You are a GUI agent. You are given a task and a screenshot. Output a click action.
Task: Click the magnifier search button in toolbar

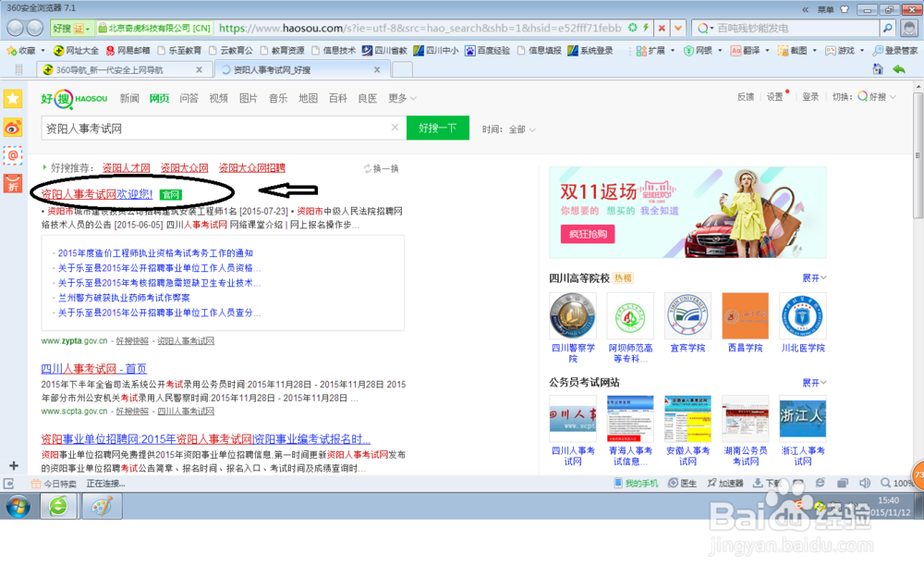[x=887, y=28]
